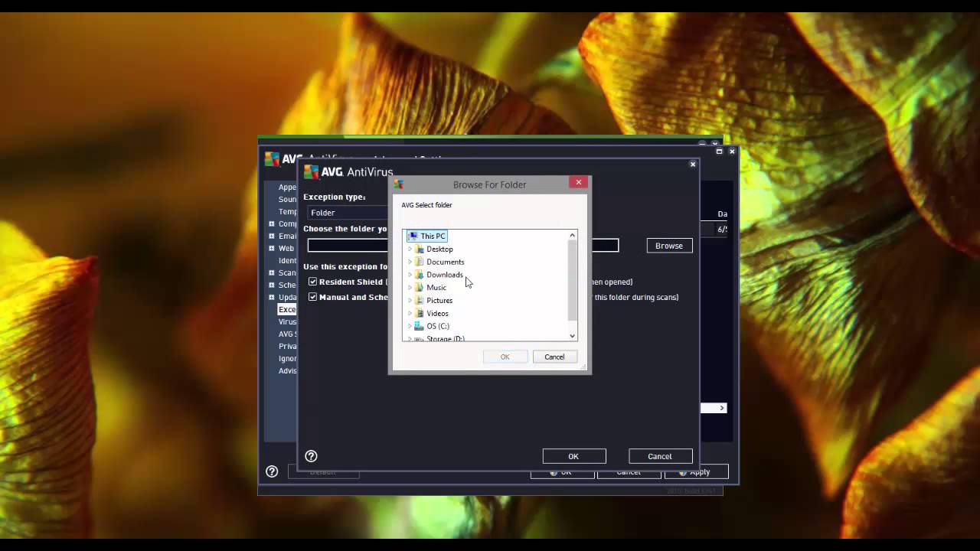
Task: Close the AVG exception dialog
Action: click(693, 165)
